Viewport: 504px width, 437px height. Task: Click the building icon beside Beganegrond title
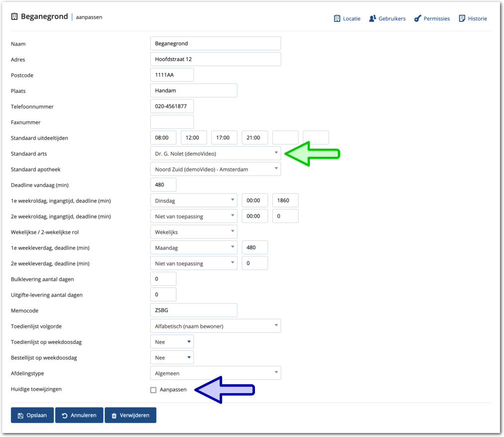[14, 17]
